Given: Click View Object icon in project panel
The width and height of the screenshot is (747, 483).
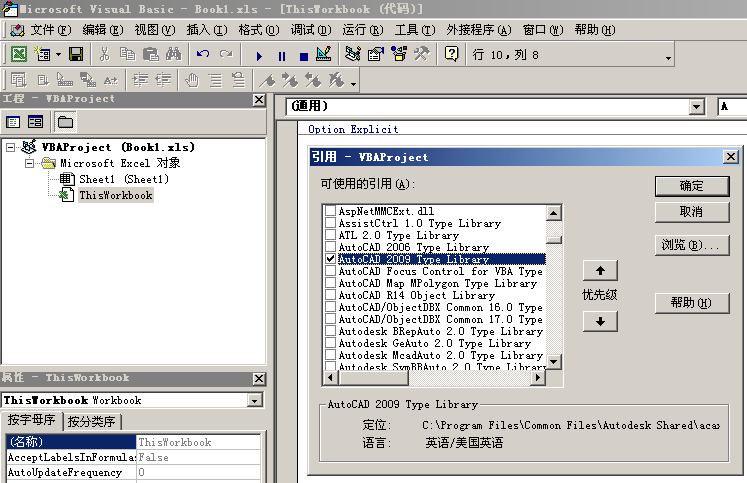Looking at the screenshot, I should coord(35,122).
